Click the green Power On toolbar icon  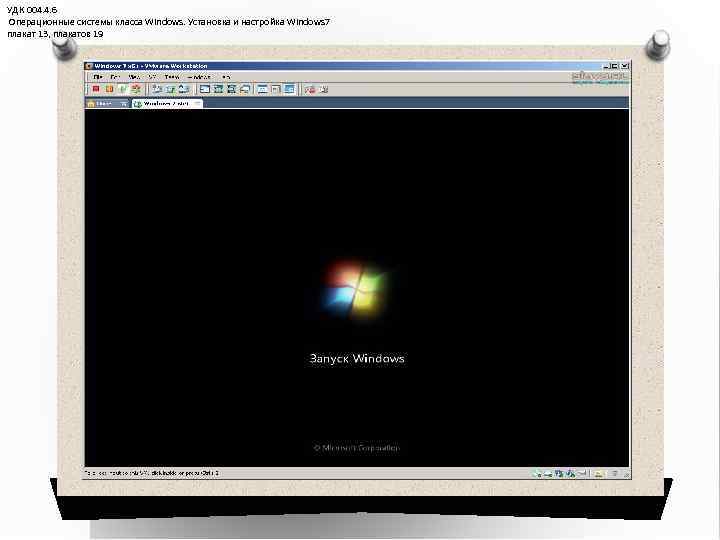tap(123, 89)
